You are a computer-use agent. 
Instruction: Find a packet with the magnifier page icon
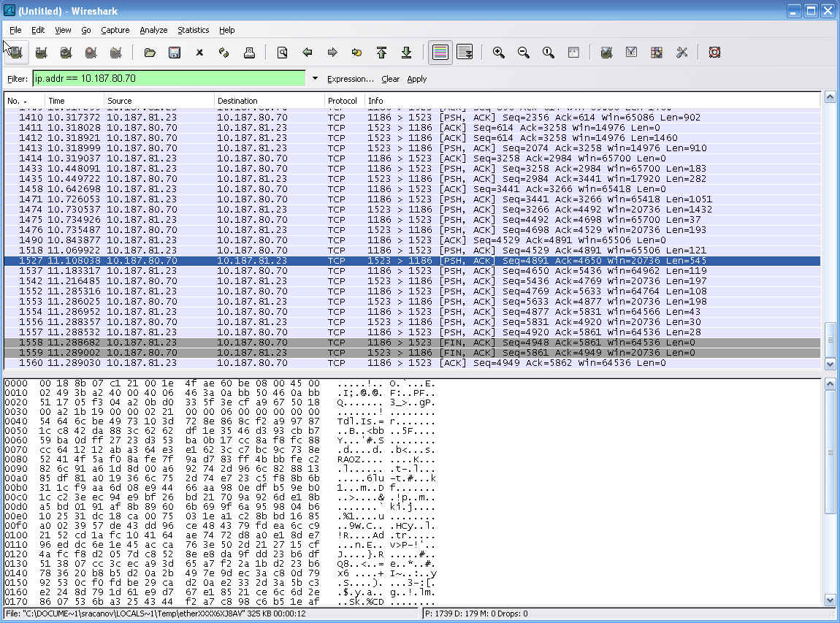283,53
